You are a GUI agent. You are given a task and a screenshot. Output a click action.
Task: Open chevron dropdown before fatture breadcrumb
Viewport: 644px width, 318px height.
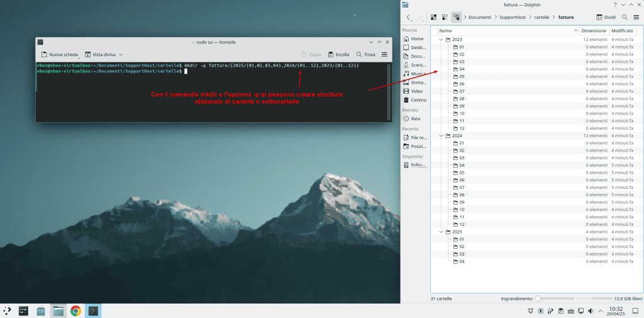[555, 17]
